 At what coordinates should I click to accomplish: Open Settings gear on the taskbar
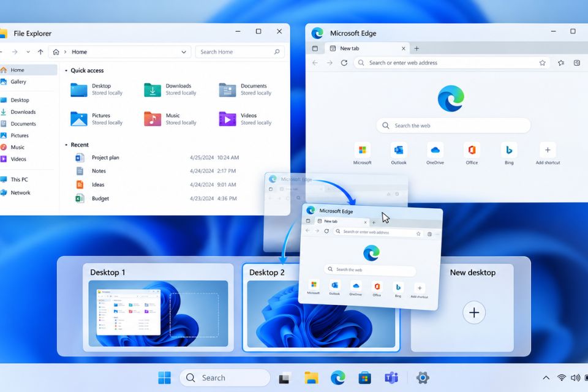[423, 378]
